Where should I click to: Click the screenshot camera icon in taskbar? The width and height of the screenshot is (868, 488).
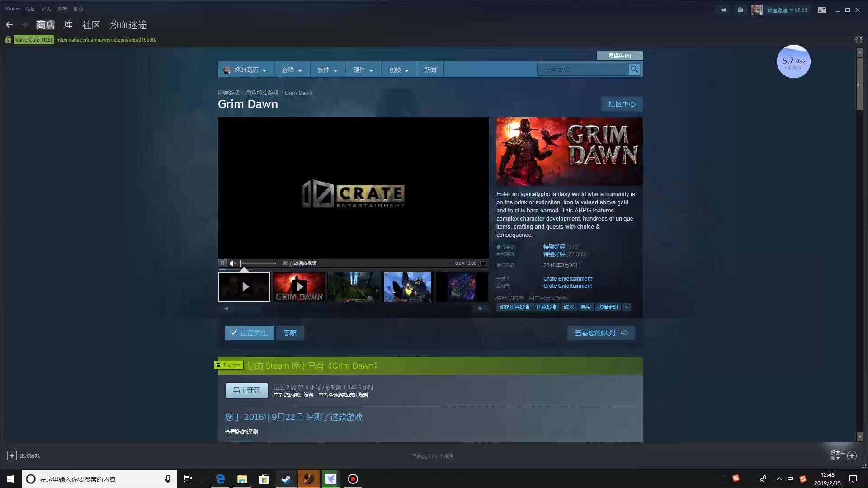pos(352,479)
